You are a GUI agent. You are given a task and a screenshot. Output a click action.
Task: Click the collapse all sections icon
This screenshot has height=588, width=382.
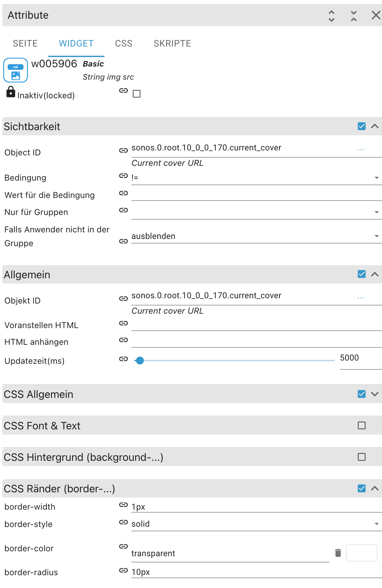(354, 16)
